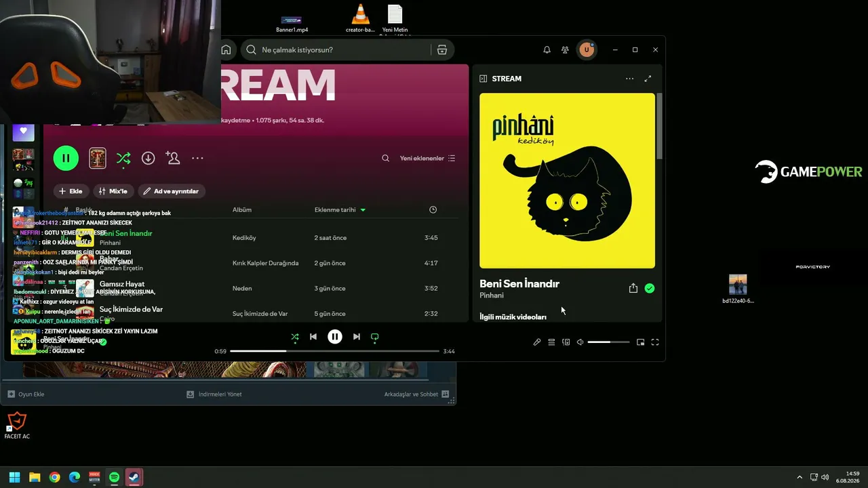Sort by the 'Albüm' column header
This screenshot has height=488, width=868.
pos(242,209)
